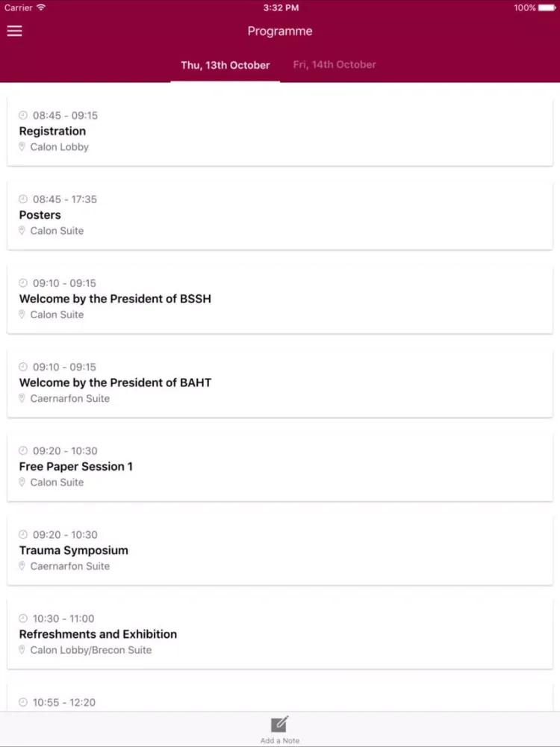
Task: Open the hamburger navigation menu
Action: click(14, 31)
